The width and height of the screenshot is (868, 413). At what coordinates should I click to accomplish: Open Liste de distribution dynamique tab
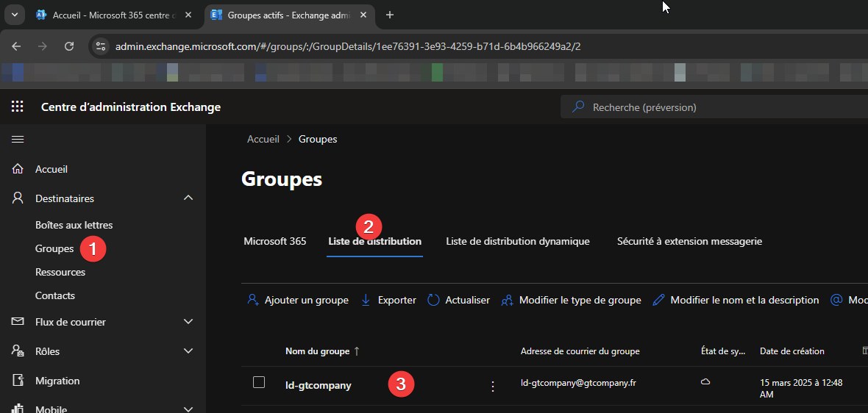pos(517,241)
